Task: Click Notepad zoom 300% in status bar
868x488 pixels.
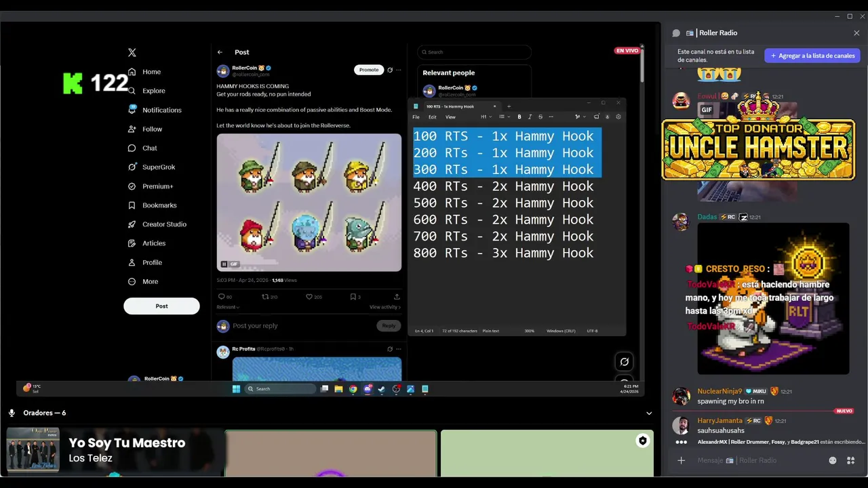Action: tap(530, 331)
